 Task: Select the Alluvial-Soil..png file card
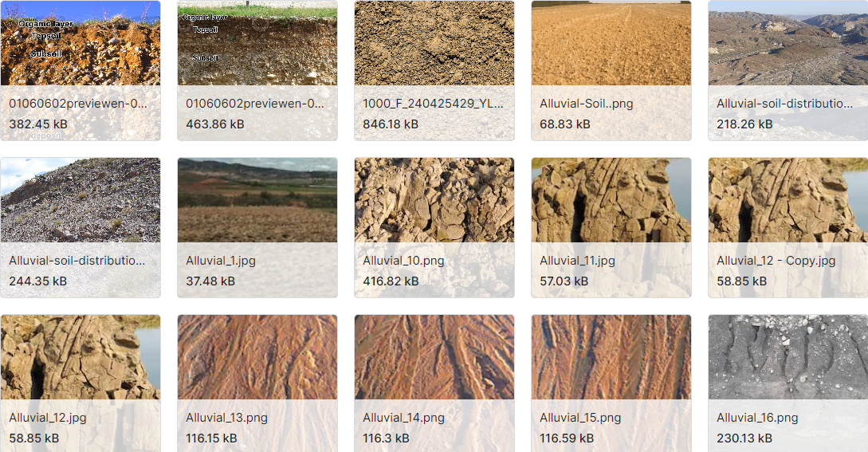(611, 70)
